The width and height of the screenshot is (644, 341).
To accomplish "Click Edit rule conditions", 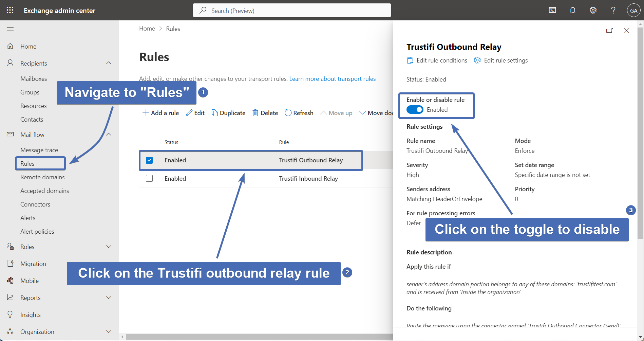I will [437, 60].
